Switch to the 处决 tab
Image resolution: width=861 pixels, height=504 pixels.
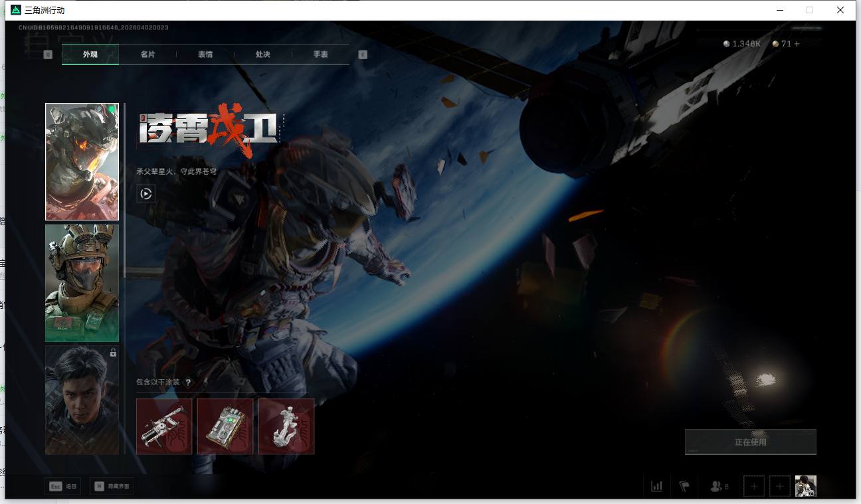coord(263,54)
